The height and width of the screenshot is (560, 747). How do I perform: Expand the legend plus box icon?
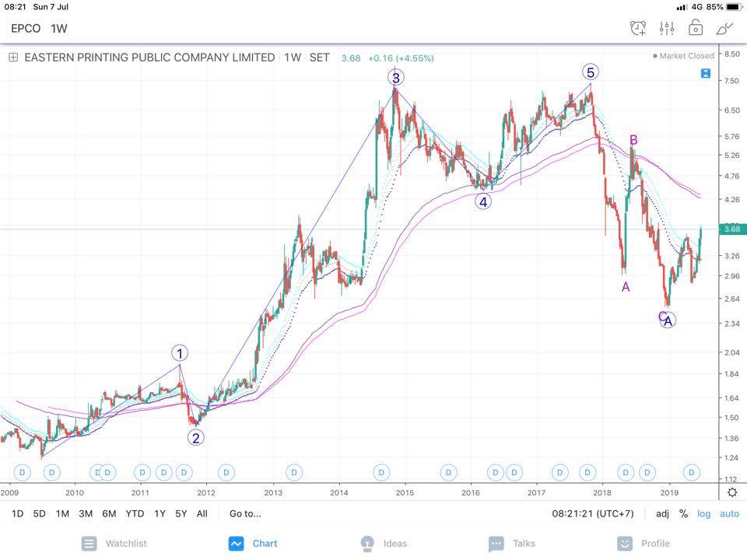pyautogui.click(x=13, y=58)
